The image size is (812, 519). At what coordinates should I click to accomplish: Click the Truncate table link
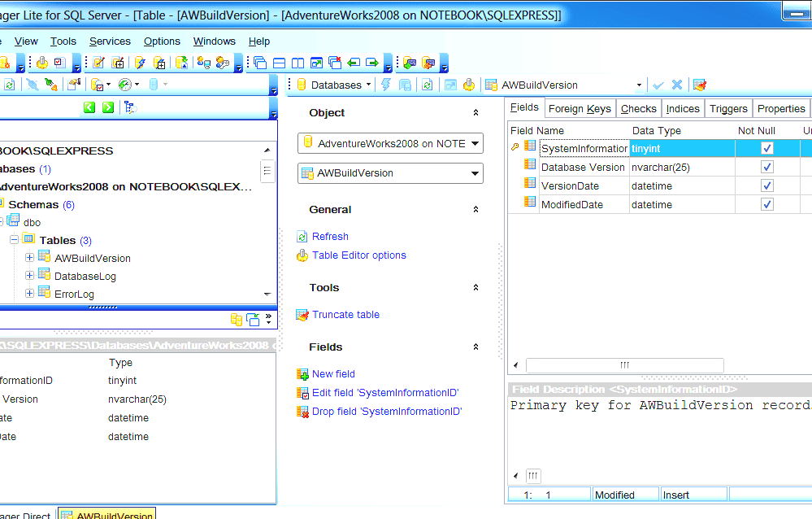[345, 315]
